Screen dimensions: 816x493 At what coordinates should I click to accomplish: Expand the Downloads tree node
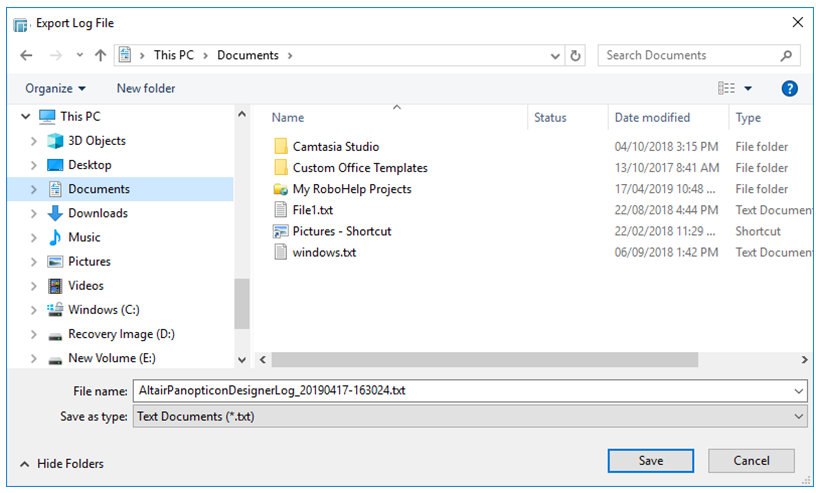click(34, 213)
